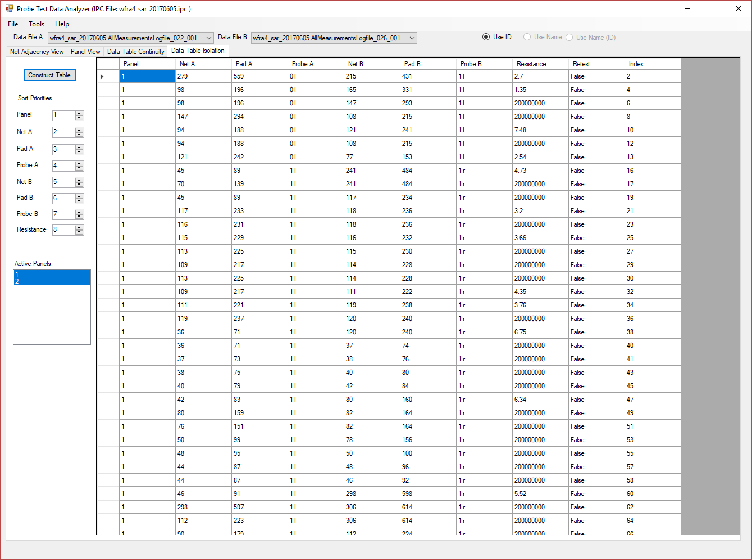Switch to the Net Adjacency View tab
Image resolution: width=752 pixels, height=560 pixels.
tap(37, 52)
